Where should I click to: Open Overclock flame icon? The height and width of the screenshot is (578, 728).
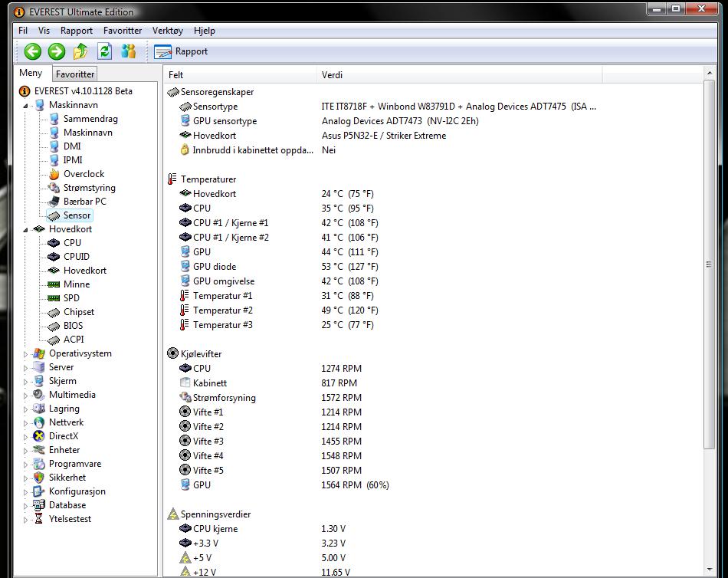point(54,174)
